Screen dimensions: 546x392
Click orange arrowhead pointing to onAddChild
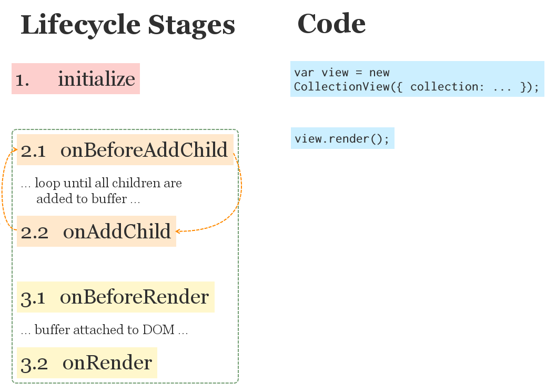[x=178, y=231]
